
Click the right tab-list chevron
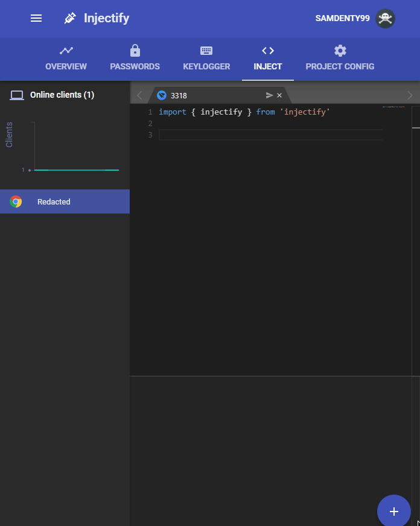click(x=410, y=95)
